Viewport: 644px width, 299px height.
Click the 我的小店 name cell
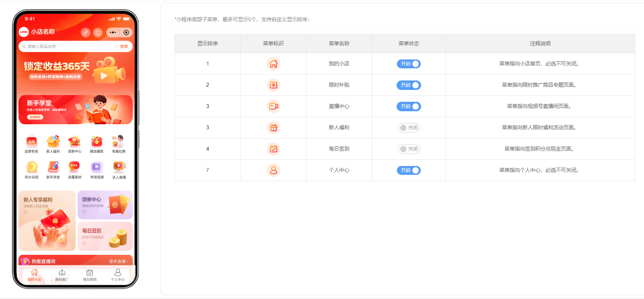(x=339, y=64)
